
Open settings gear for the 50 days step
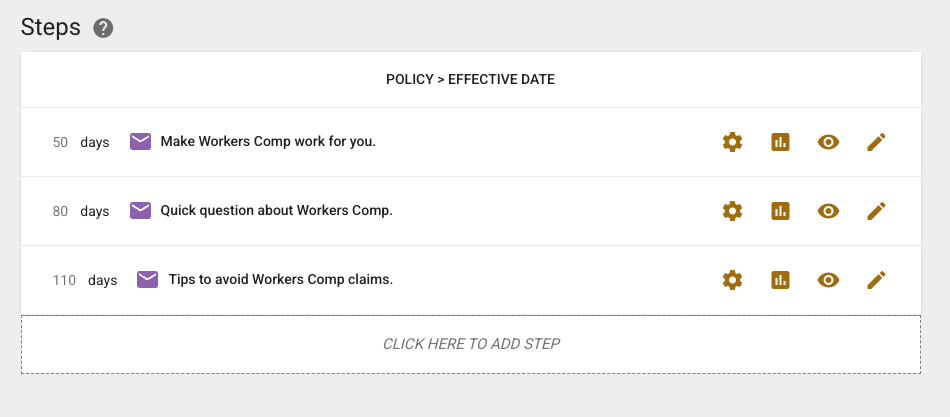pyautogui.click(x=733, y=142)
